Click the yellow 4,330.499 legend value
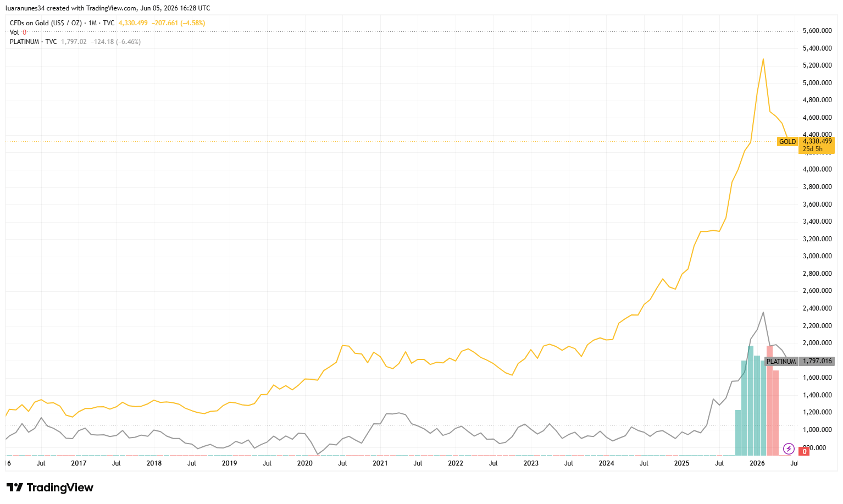This screenshot has width=843, height=504. click(133, 23)
